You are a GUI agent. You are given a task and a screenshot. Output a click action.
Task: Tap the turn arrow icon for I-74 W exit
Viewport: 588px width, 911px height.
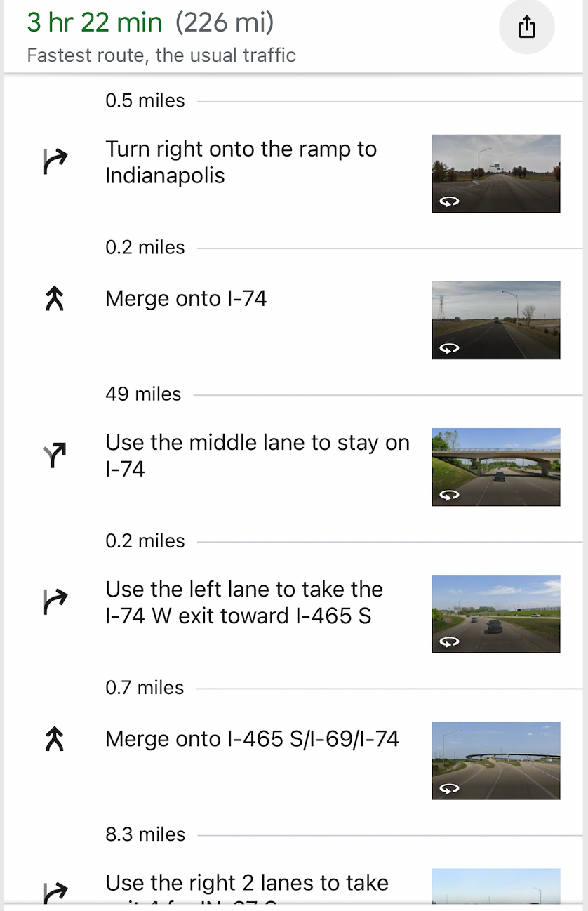(x=55, y=602)
